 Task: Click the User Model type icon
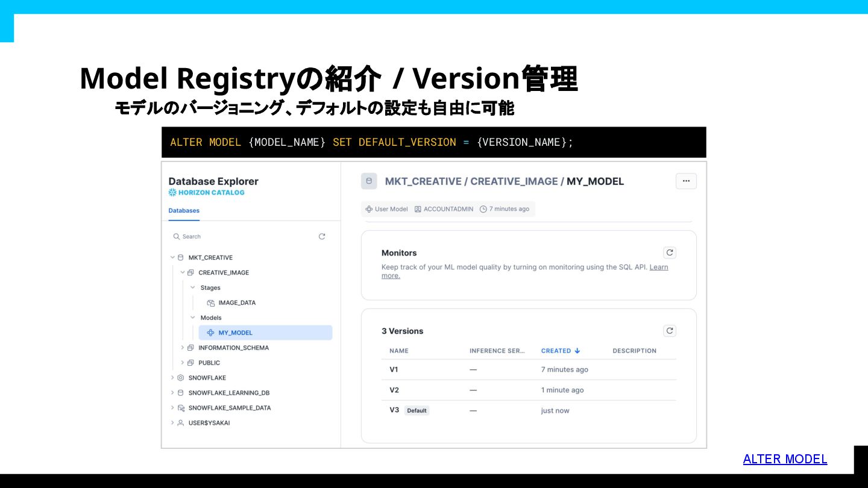point(369,209)
